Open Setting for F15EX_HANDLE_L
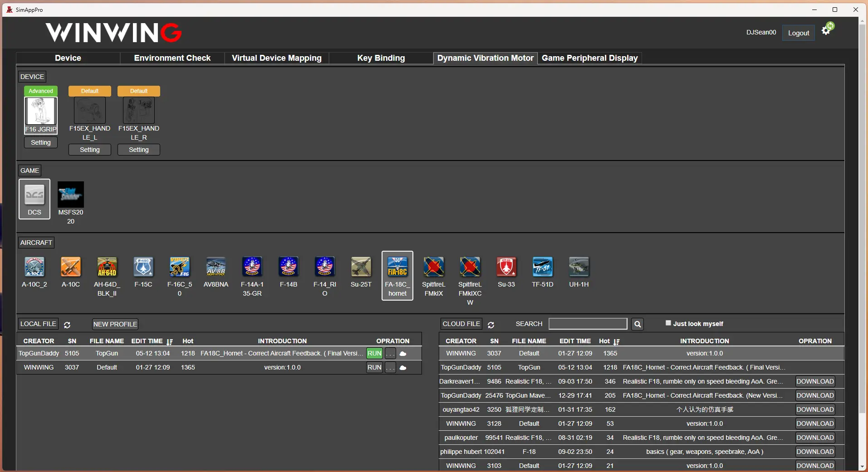 point(90,150)
